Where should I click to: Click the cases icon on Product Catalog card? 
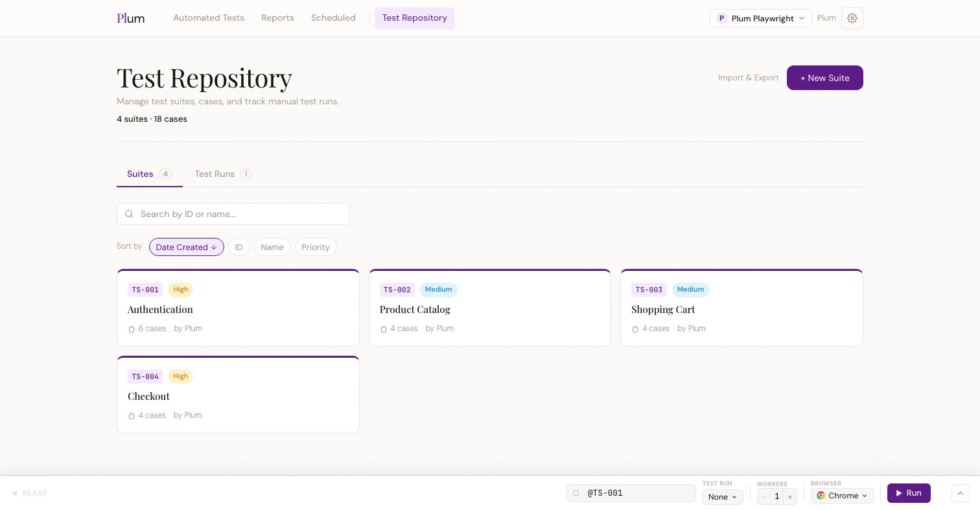coord(384,329)
